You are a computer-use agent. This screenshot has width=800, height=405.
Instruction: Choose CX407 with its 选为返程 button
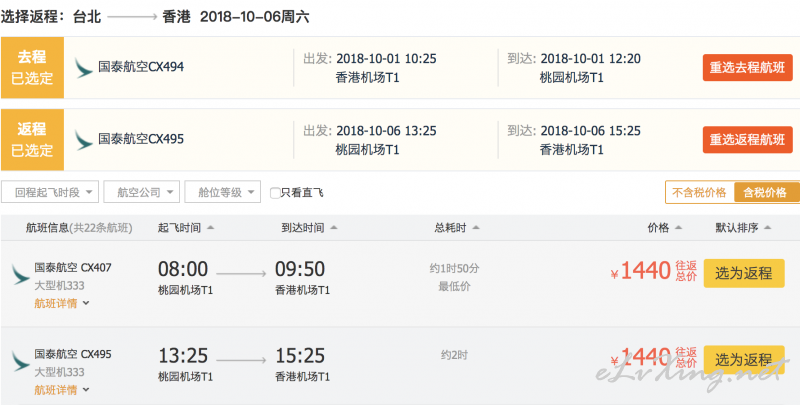tap(744, 273)
